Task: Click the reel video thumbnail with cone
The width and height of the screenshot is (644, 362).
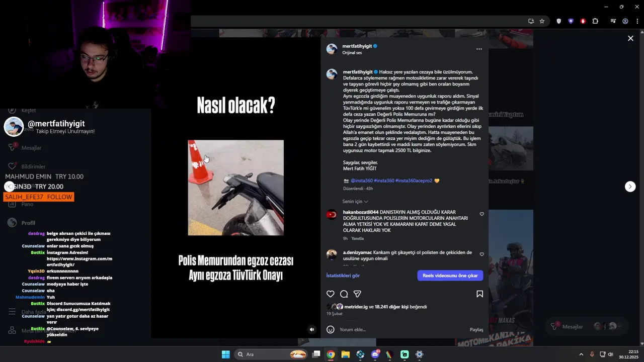Action: tap(235, 188)
